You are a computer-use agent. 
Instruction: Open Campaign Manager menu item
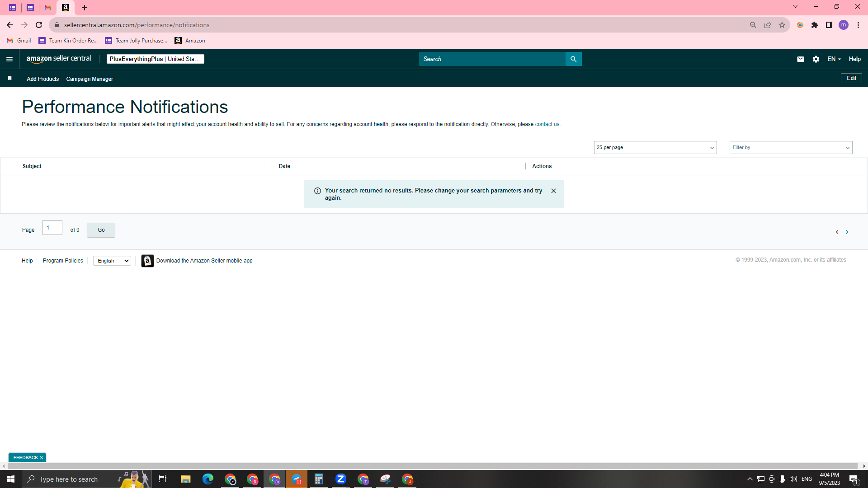(90, 79)
